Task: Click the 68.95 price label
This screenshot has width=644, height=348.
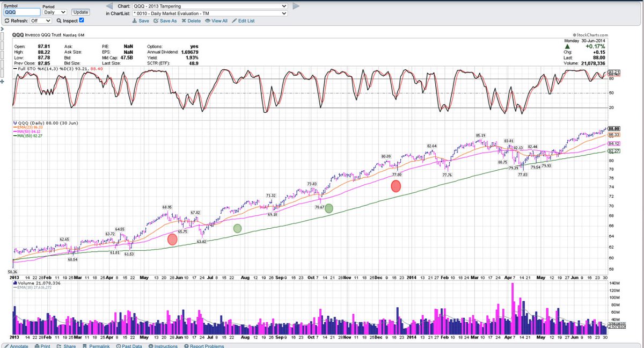Action: click(x=167, y=207)
